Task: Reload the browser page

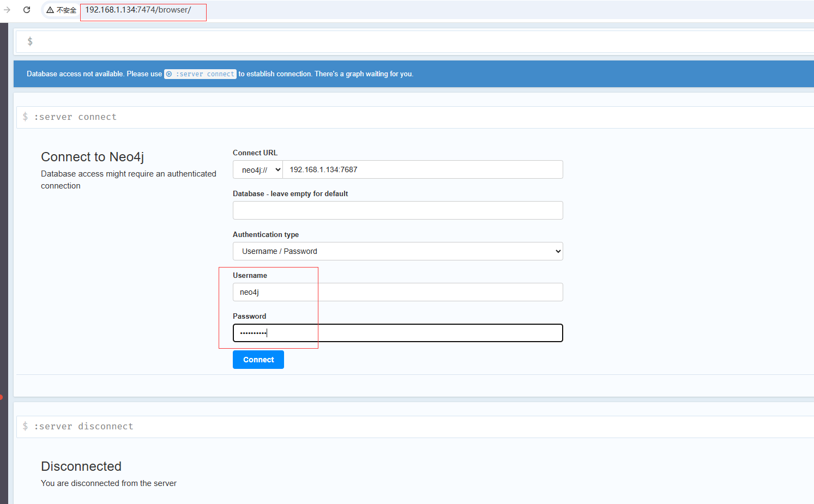Action: [26, 10]
